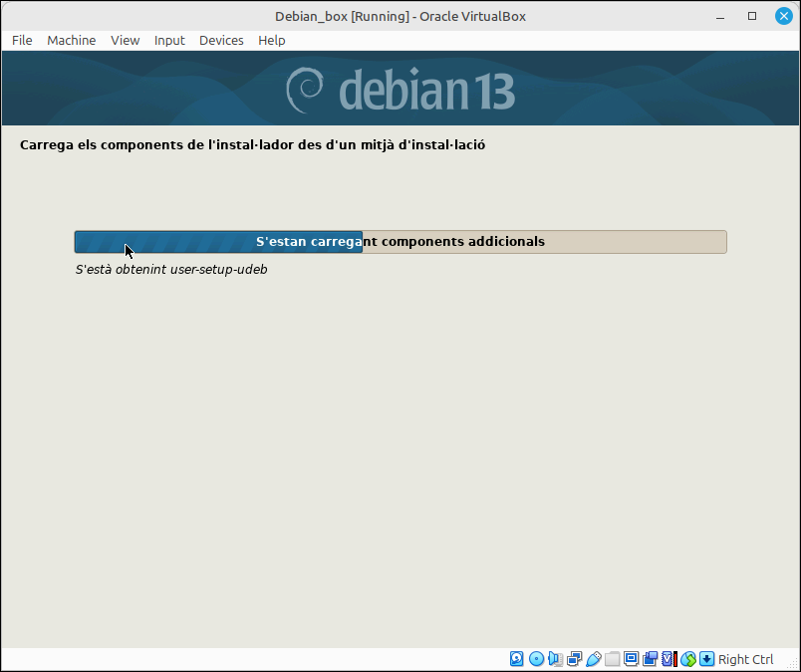This screenshot has height=672, width=801.
Task: Click the mouse integration globe icon
Action: point(688,659)
